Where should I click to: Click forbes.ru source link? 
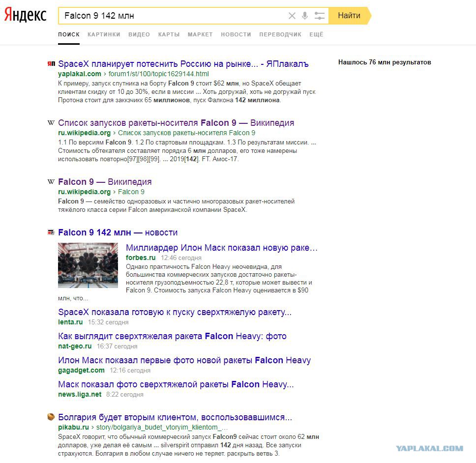pyautogui.click(x=141, y=258)
